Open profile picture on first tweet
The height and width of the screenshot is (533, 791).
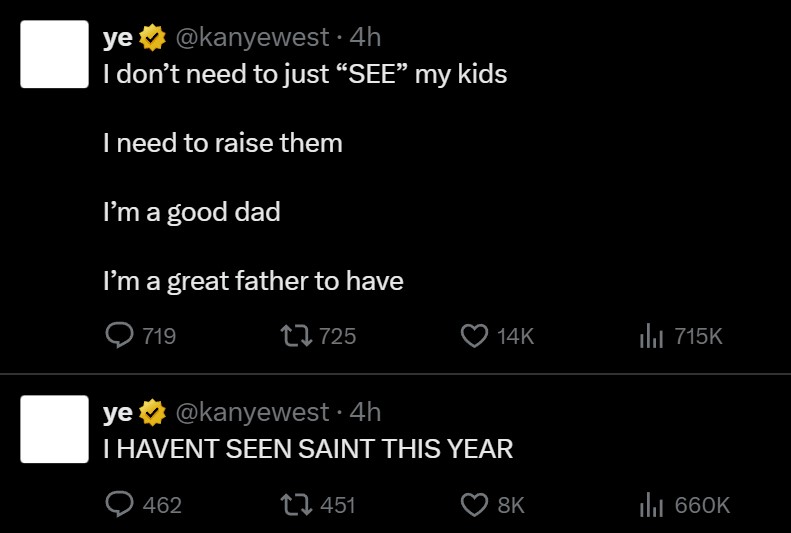(54, 54)
